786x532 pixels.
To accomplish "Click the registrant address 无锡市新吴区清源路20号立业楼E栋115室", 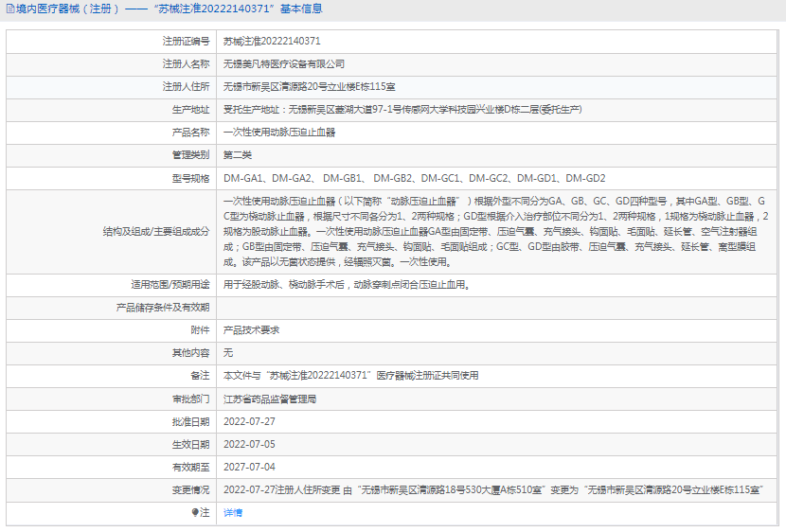I will coord(310,87).
